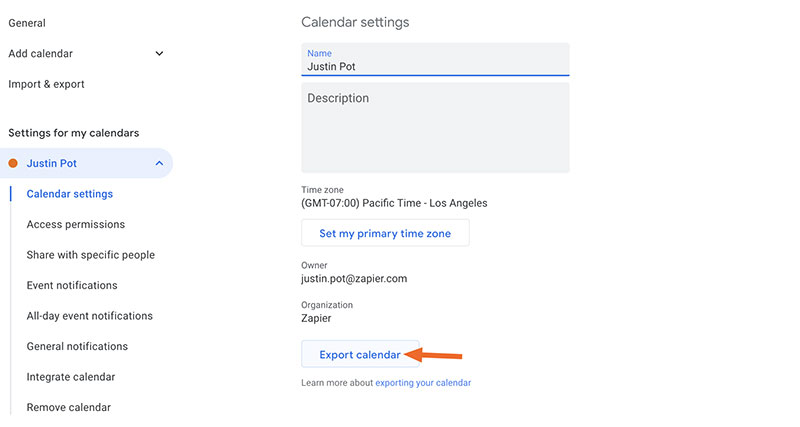Image resolution: width=800 pixels, height=427 pixels.
Task: Follow the exporting your calendar link
Action: point(423,383)
